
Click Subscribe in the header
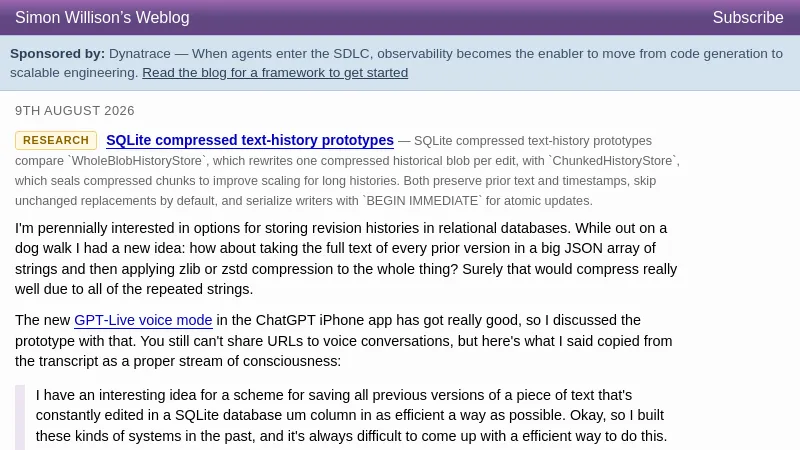click(747, 17)
